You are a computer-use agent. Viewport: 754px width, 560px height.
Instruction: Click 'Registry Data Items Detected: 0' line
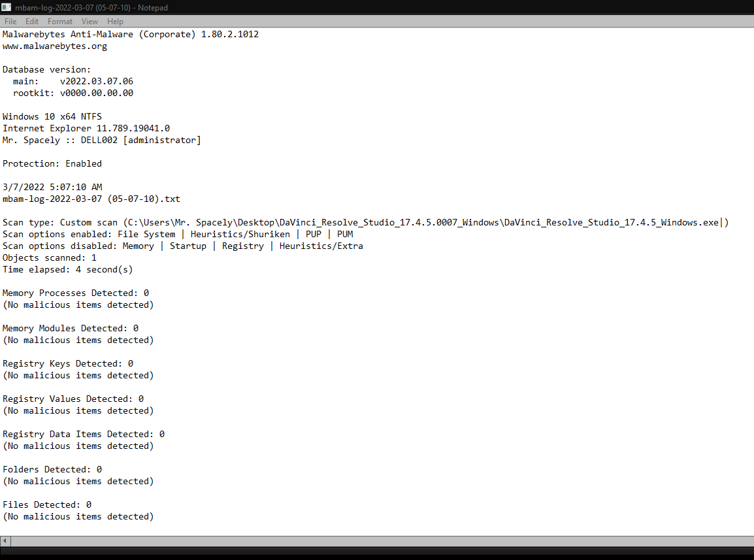[84, 434]
